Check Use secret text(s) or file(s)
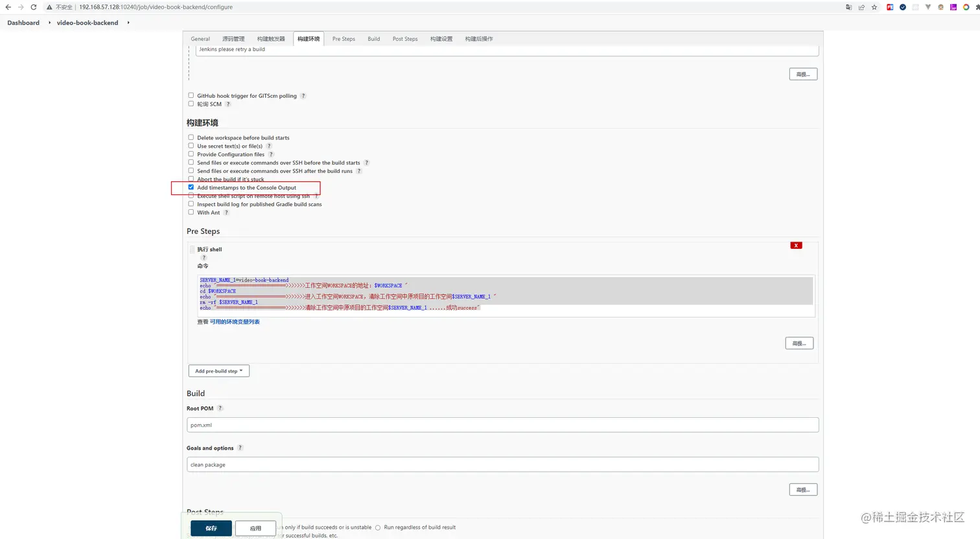Viewport: 980px width, 539px height. pyautogui.click(x=191, y=146)
